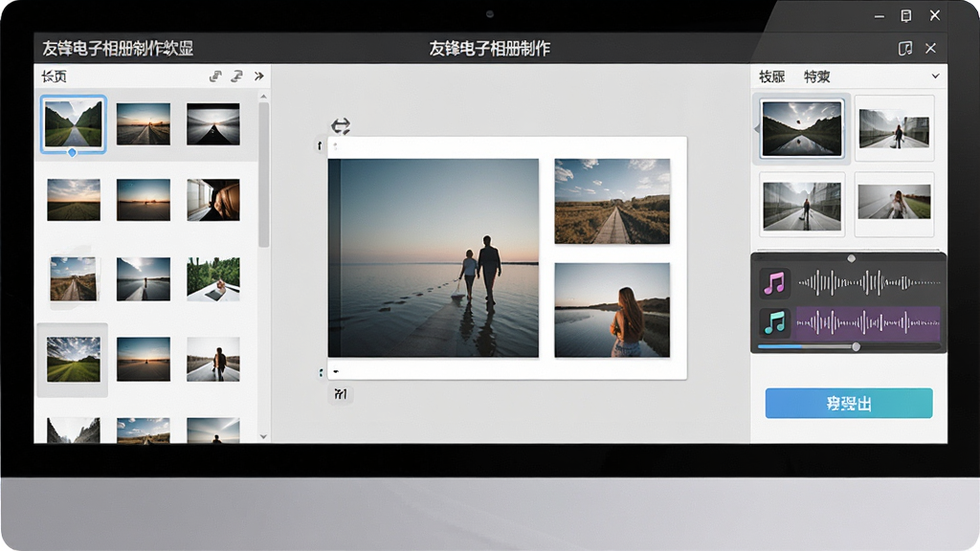Click the photo list scrollbar down arrow
This screenshot has height=551, width=980.
pyautogui.click(x=263, y=436)
